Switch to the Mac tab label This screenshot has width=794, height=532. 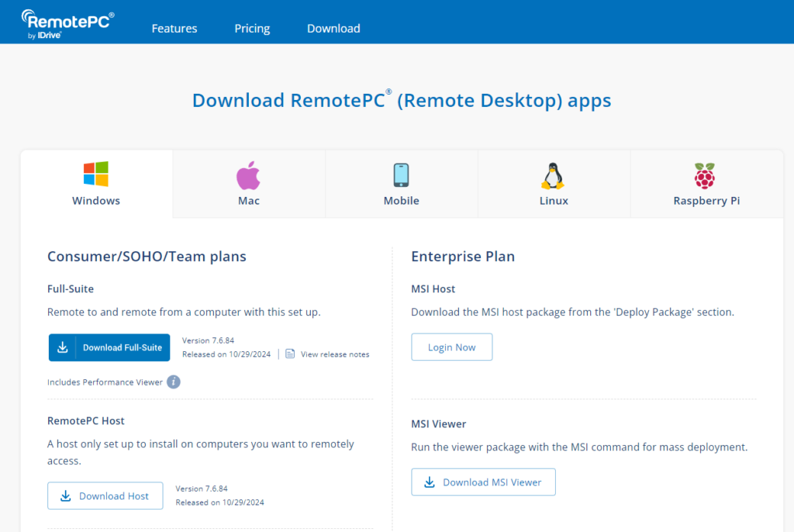click(x=249, y=201)
